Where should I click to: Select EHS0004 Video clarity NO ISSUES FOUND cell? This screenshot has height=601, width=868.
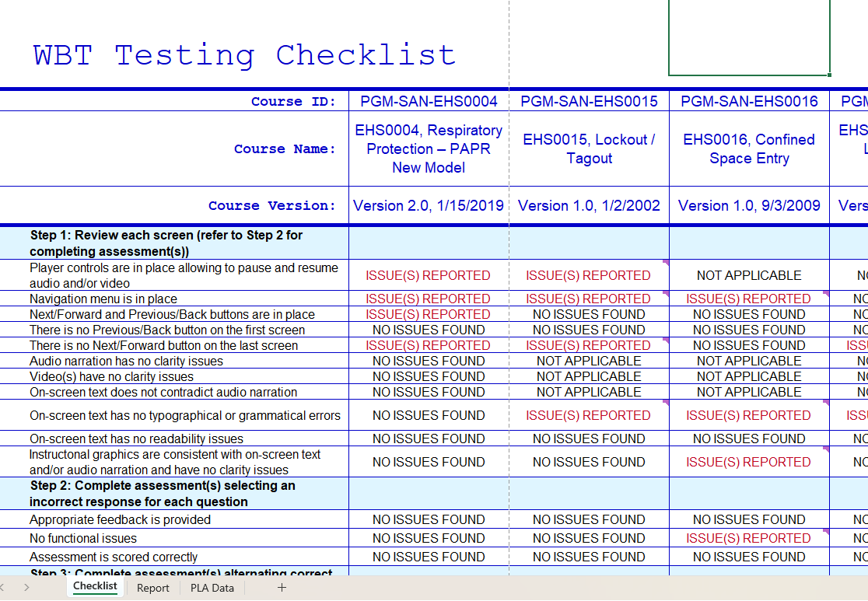(429, 376)
